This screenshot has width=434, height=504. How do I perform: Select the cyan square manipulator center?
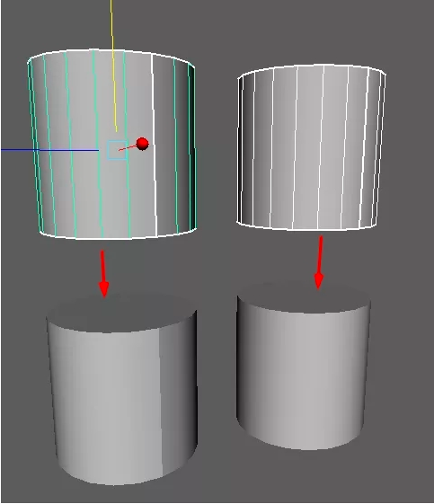click(x=117, y=150)
